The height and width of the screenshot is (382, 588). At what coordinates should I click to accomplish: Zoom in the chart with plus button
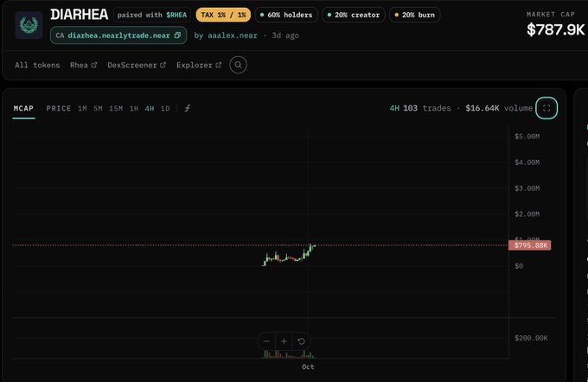284,341
